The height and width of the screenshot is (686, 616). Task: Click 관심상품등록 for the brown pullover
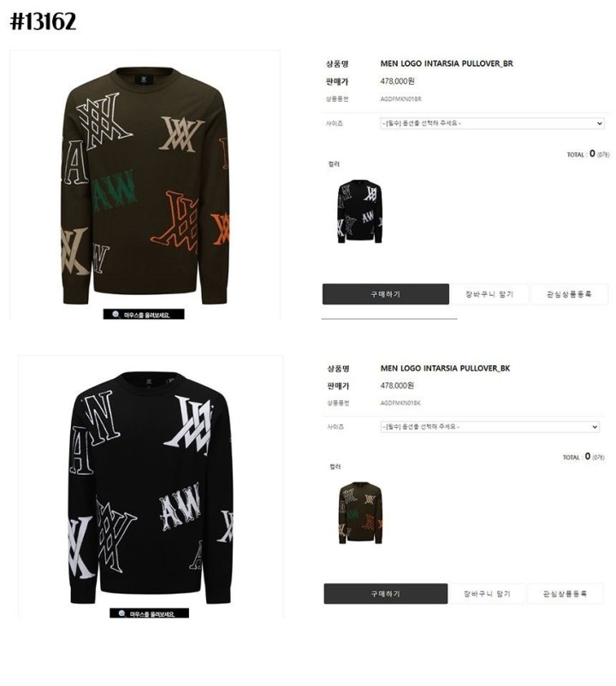point(569,294)
